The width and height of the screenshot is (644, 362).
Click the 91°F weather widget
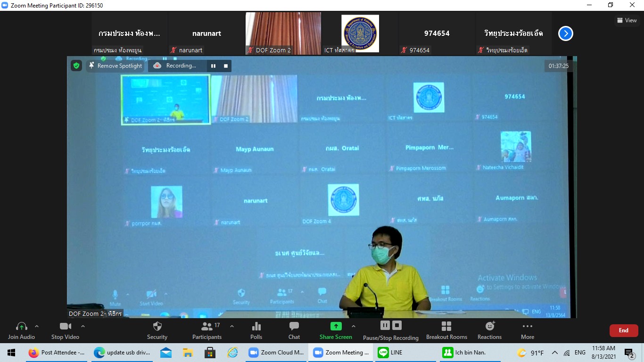tap(530, 353)
